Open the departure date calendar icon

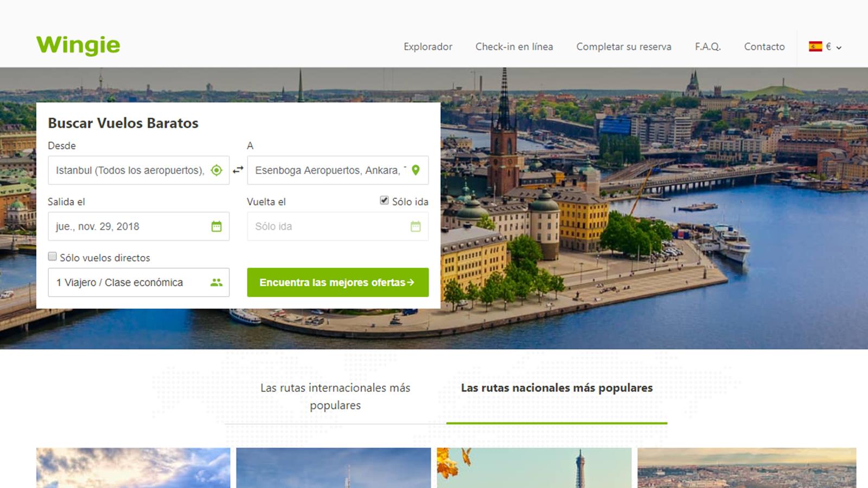click(x=216, y=227)
